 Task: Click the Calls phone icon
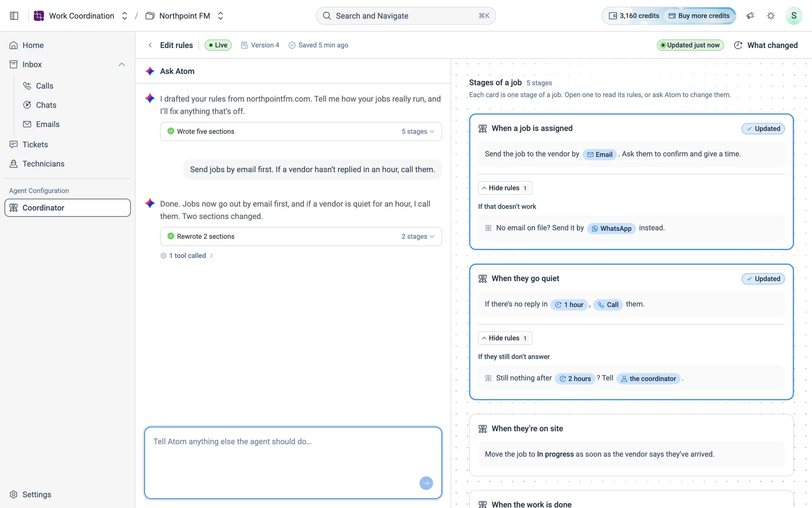coord(27,86)
